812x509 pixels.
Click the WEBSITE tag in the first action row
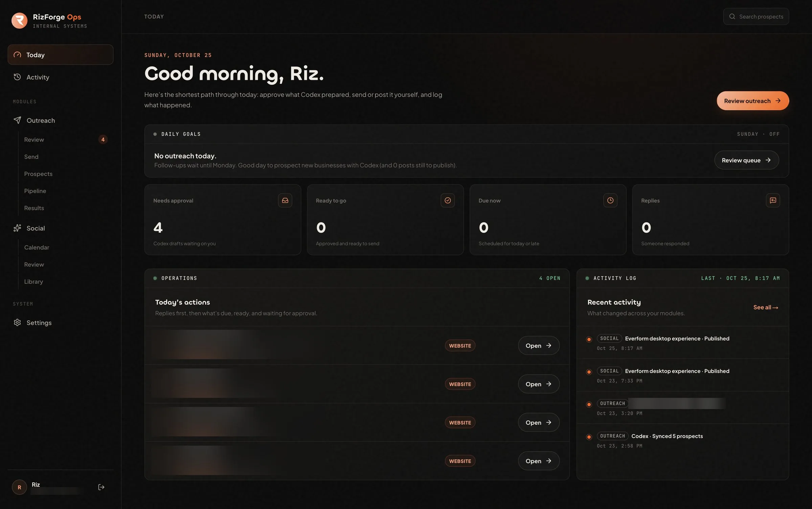tap(460, 346)
